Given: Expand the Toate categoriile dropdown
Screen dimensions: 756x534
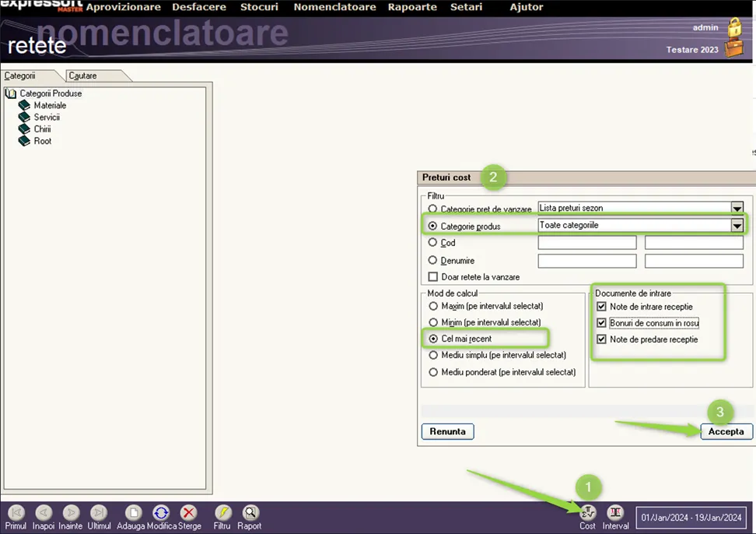Looking at the screenshot, I should (737, 225).
